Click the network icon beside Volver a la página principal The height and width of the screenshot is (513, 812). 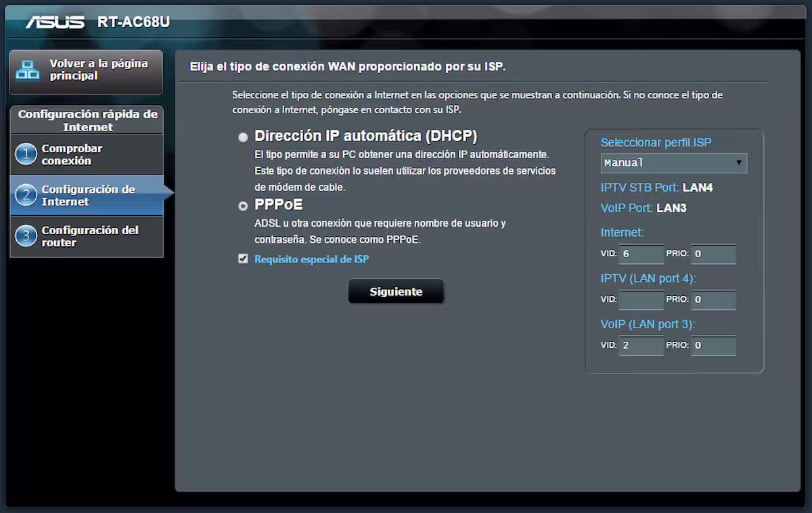click(28, 70)
